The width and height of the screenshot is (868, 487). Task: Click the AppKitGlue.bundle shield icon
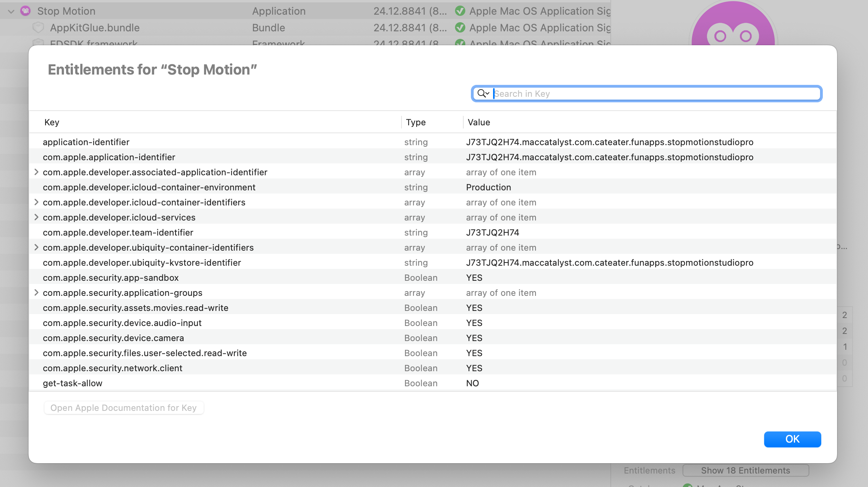pos(38,28)
